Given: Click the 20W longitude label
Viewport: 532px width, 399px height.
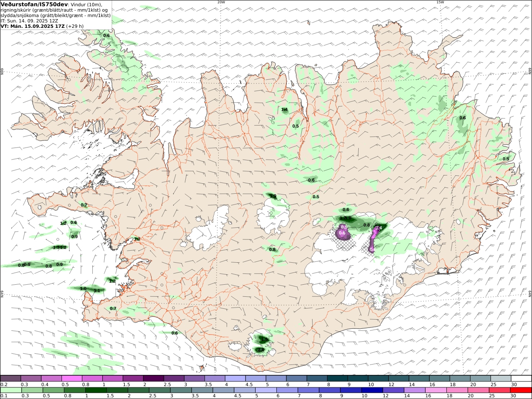Looking at the screenshot, I should point(221,2).
